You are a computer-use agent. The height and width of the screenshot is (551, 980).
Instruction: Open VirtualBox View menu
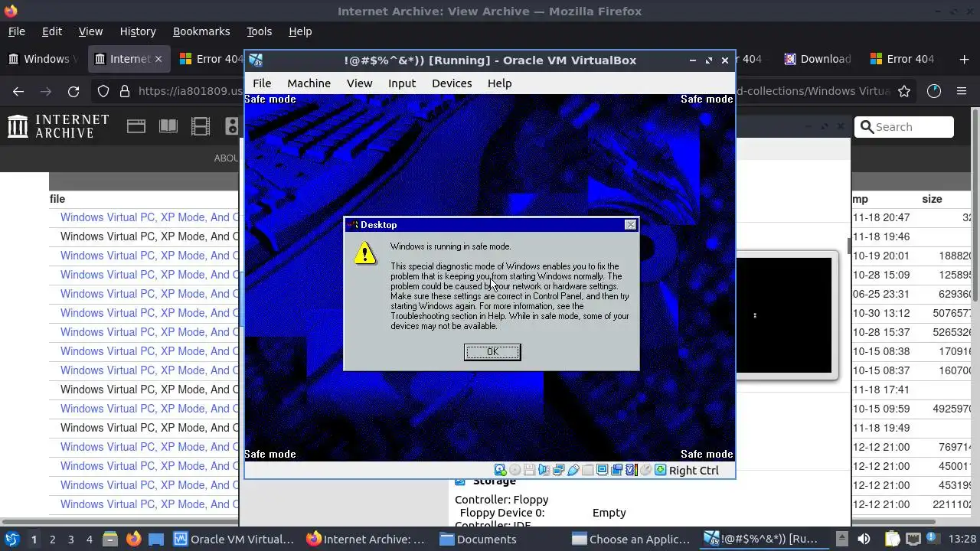point(359,83)
